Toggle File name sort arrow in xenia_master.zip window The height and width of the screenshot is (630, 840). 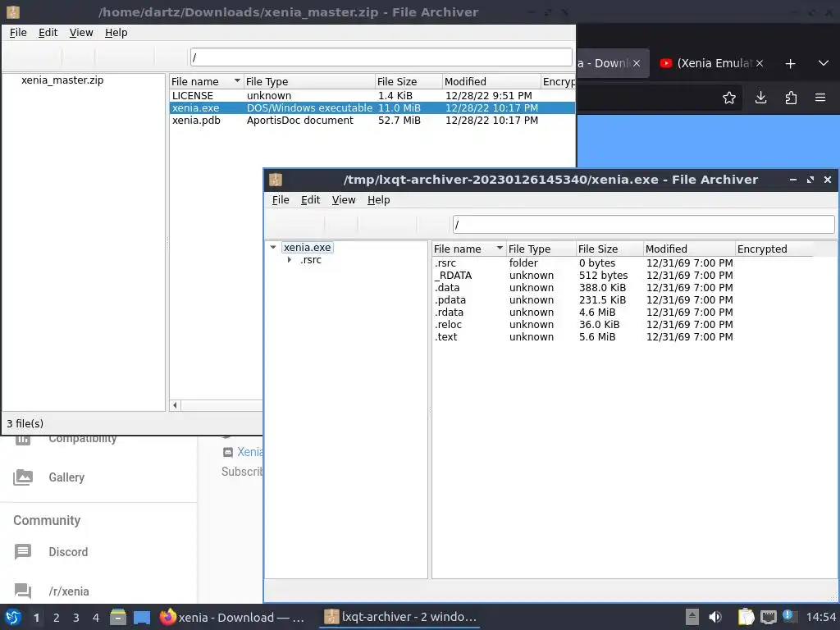click(237, 81)
